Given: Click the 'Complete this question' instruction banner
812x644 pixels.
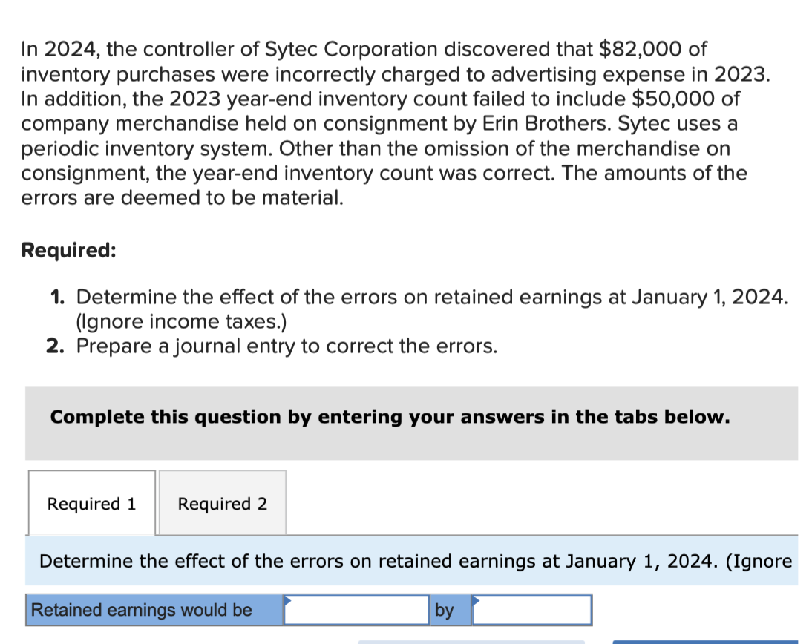Looking at the screenshot, I should tap(390, 418).
